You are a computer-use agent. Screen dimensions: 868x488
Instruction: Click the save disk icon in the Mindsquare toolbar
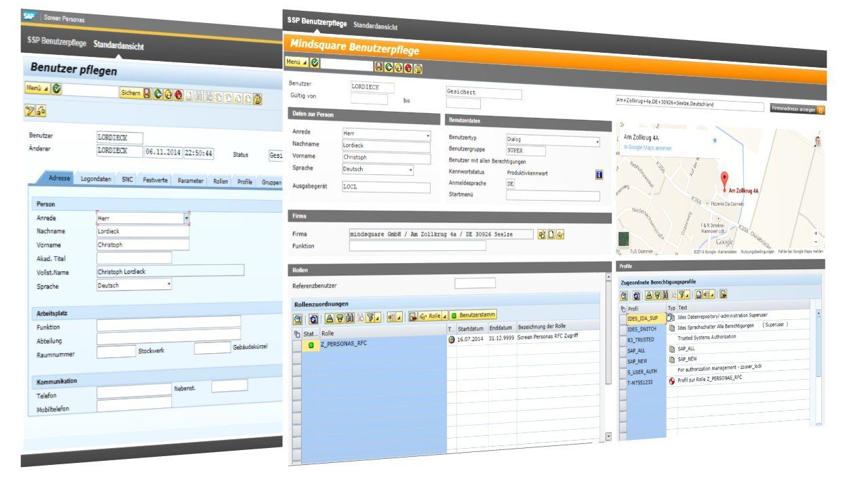tap(379, 66)
